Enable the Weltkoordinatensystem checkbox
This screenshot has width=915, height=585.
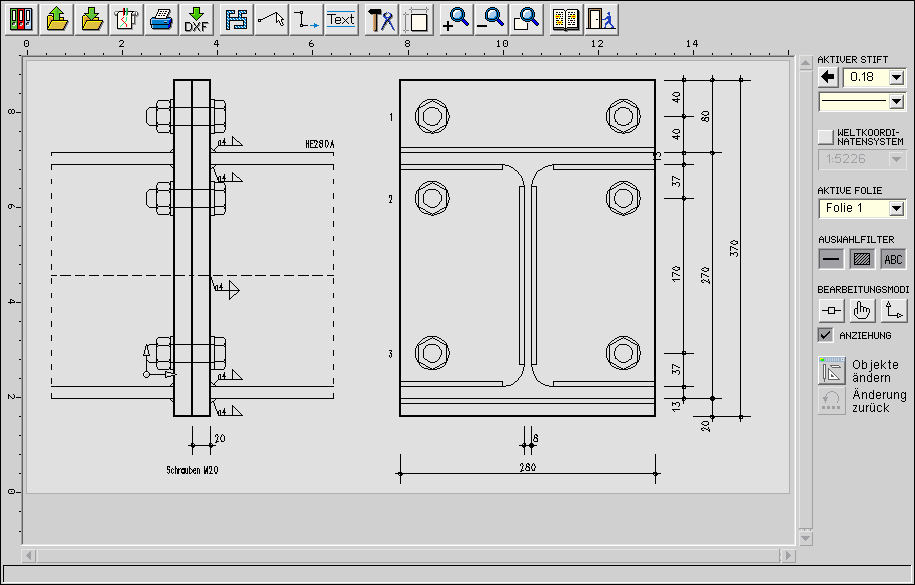coord(825,136)
